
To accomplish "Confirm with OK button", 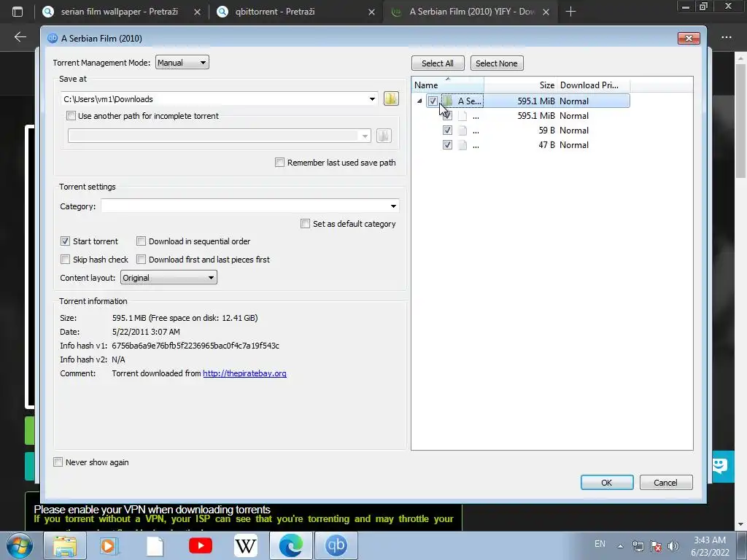I will point(607,483).
